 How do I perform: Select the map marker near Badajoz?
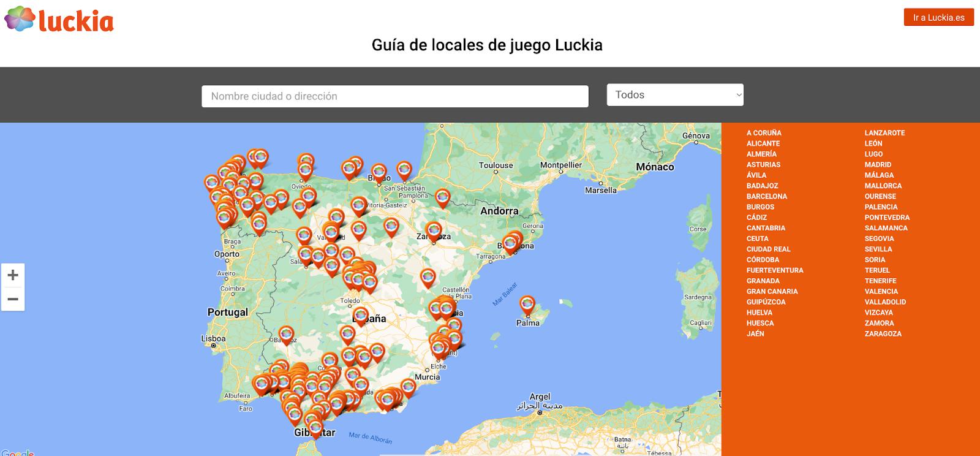click(286, 336)
